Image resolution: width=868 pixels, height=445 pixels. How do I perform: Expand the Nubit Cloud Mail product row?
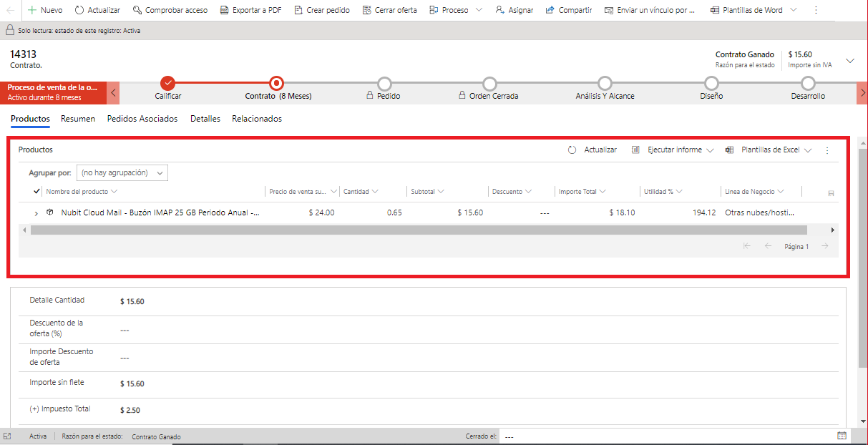click(x=36, y=213)
